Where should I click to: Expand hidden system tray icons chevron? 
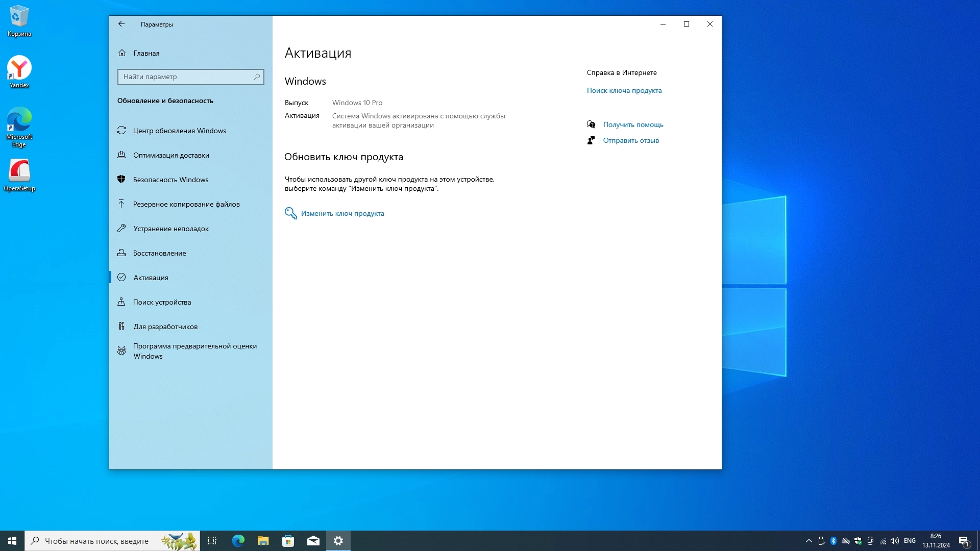click(x=808, y=541)
